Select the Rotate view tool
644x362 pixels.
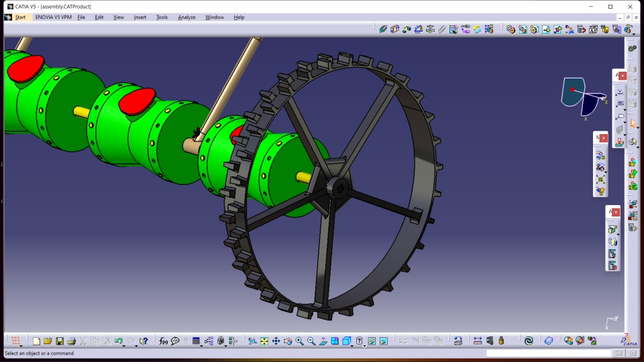(x=288, y=341)
